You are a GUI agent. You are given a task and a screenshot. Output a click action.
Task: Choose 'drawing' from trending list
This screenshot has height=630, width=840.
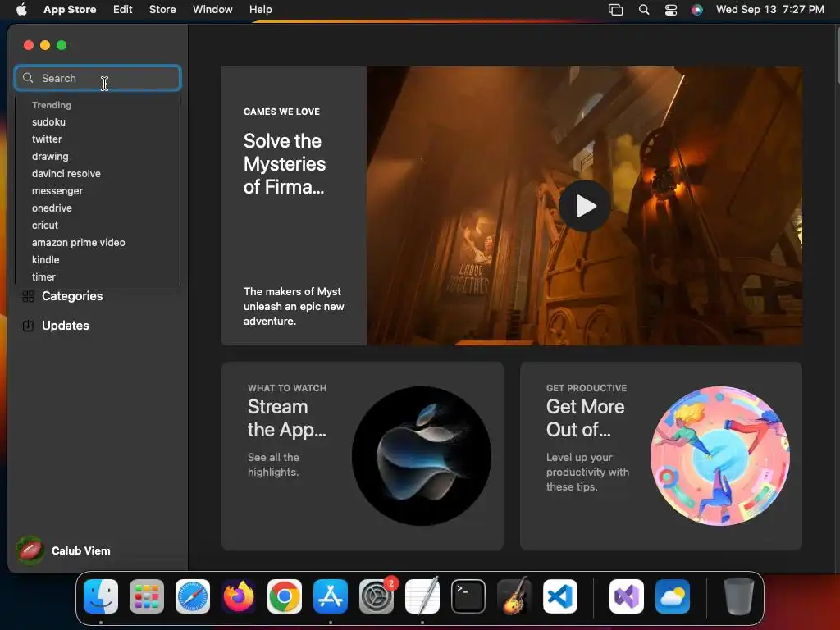point(50,157)
